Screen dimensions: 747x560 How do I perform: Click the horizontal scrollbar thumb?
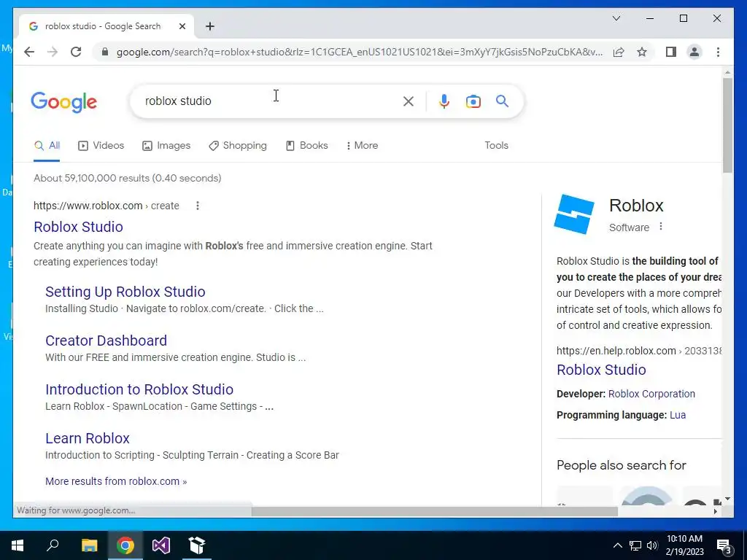(435, 511)
